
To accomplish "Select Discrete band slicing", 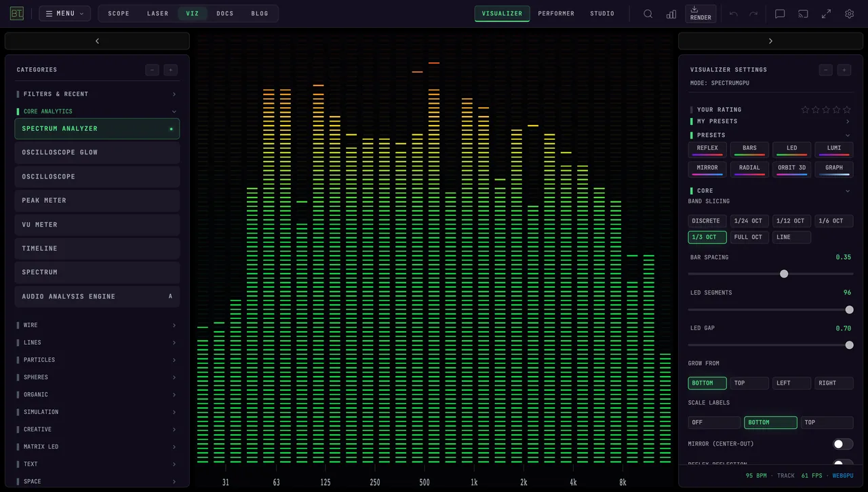I will 707,221.
